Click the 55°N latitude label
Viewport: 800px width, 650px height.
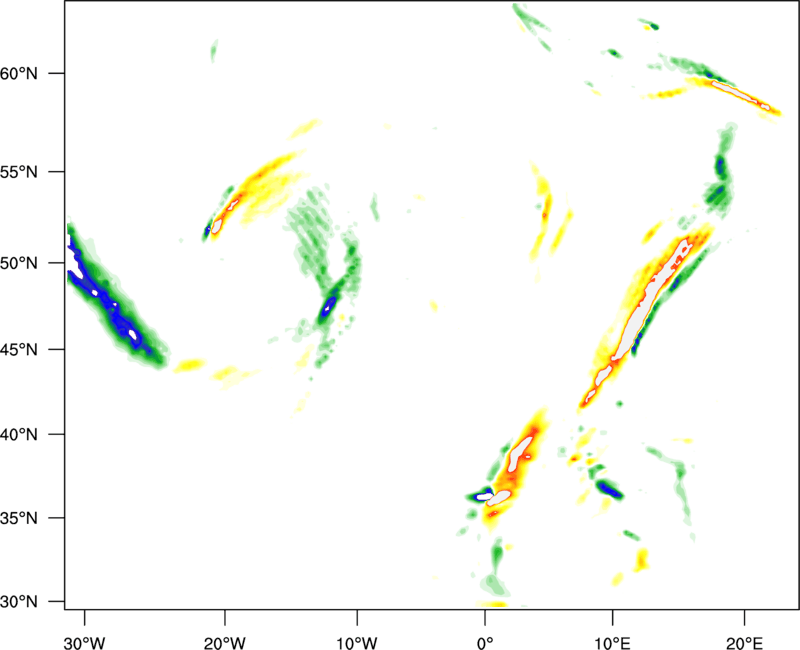pos(20,172)
